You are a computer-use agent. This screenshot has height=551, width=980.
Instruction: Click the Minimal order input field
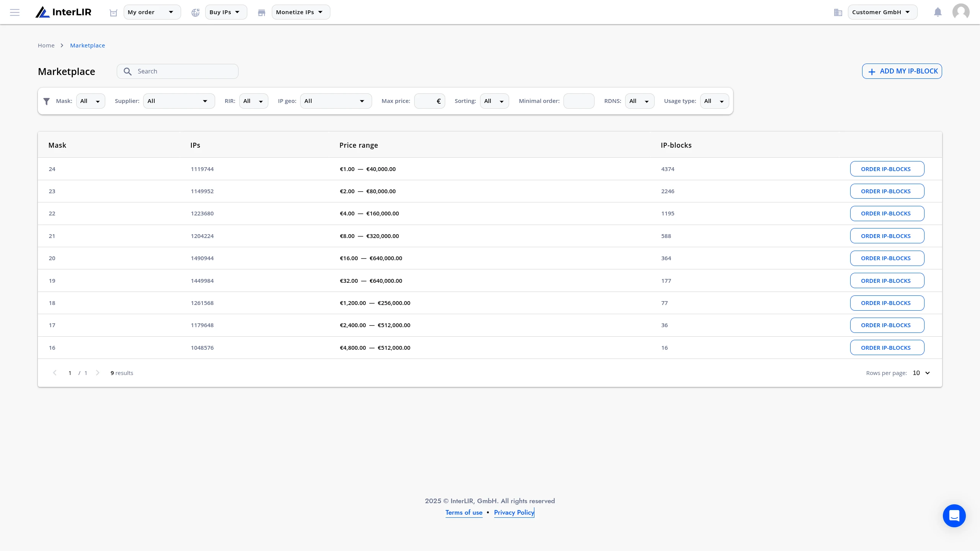pos(579,101)
